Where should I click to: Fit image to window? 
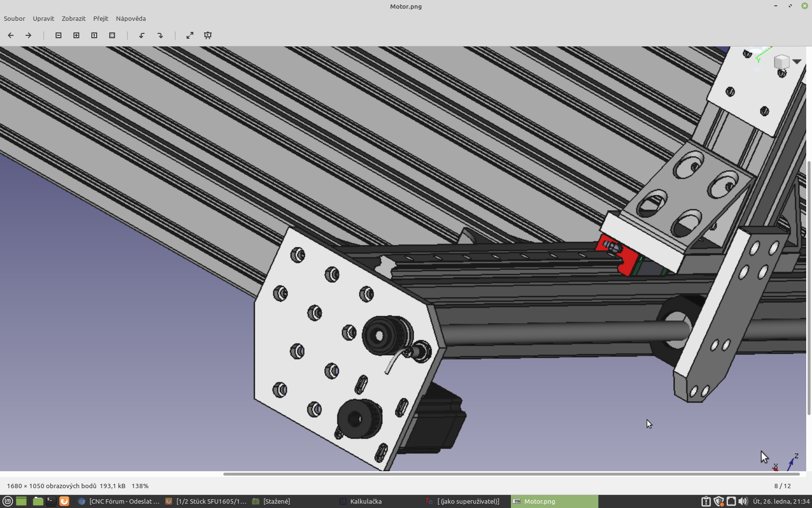[x=112, y=35]
